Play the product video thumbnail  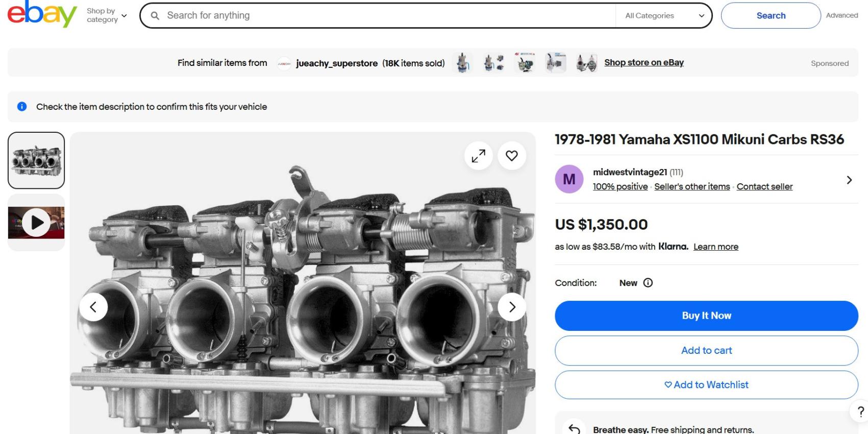(36, 223)
